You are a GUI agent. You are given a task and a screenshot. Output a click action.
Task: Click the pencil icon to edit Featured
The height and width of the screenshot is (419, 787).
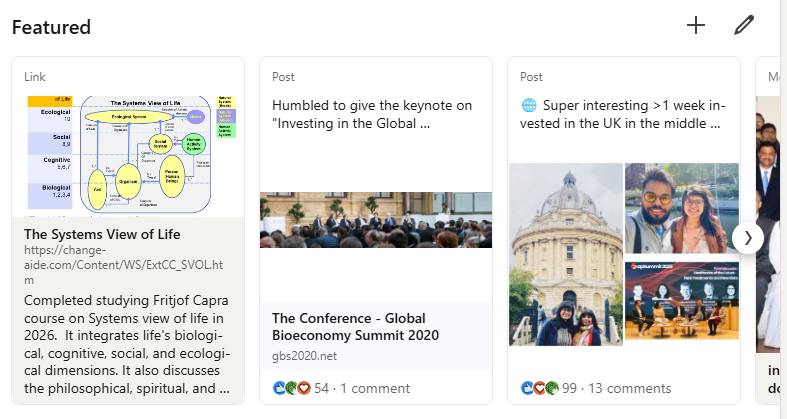pyautogui.click(x=743, y=26)
